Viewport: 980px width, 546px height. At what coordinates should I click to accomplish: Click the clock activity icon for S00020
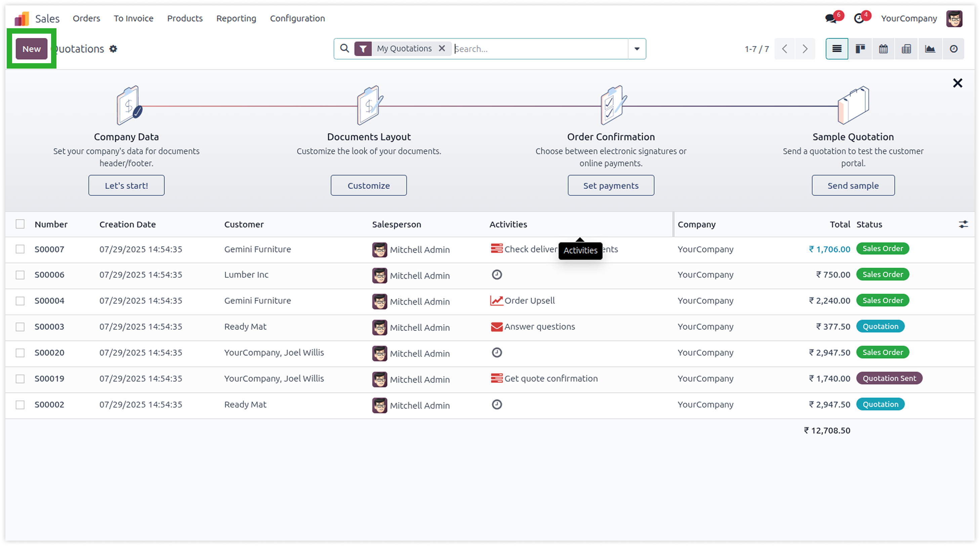496,353
